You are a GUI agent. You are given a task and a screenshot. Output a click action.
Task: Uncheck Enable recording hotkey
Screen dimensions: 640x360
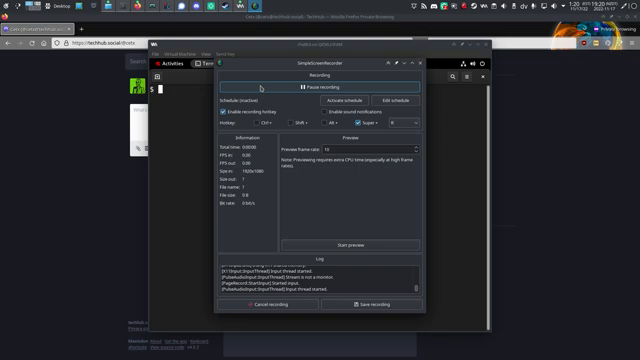tap(223, 111)
